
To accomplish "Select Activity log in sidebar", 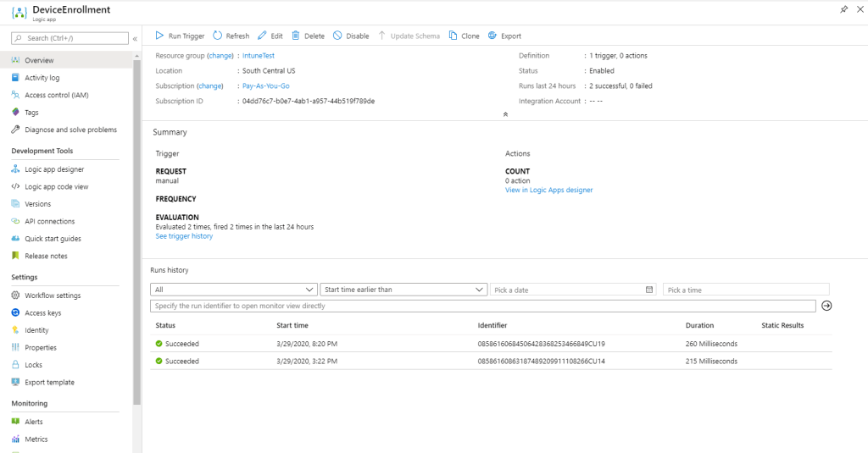I will coord(42,78).
